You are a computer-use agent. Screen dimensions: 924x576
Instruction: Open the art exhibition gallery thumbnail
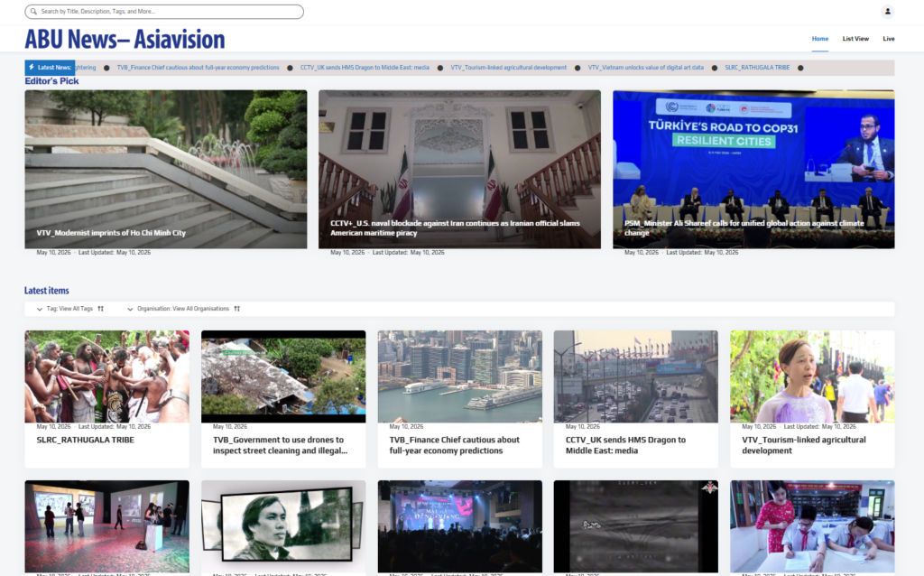tap(106, 526)
